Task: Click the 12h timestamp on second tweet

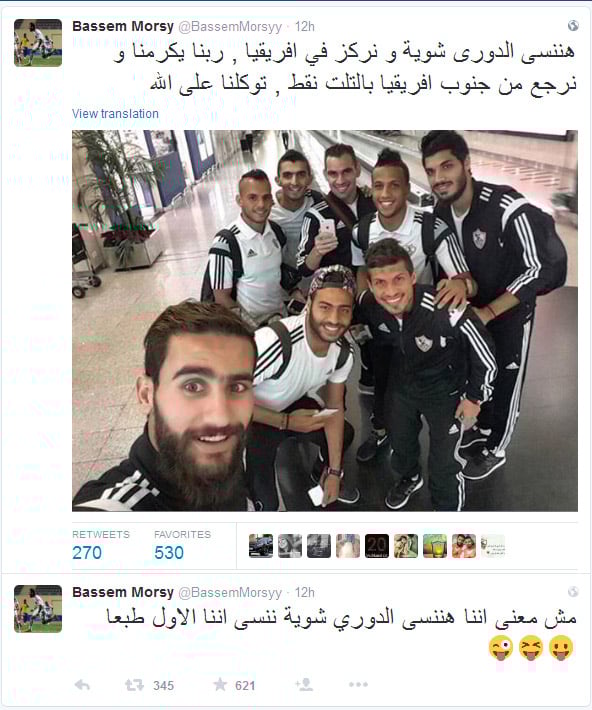Action: coord(304,592)
